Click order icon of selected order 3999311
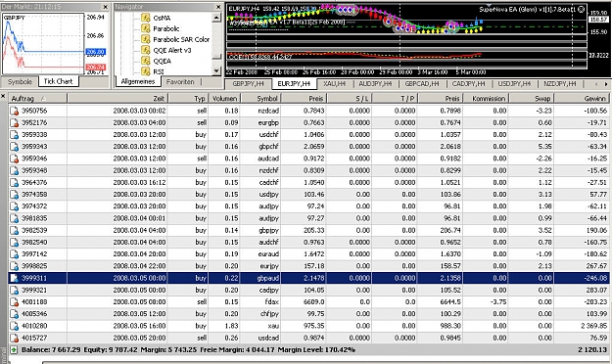 pyautogui.click(x=15, y=278)
